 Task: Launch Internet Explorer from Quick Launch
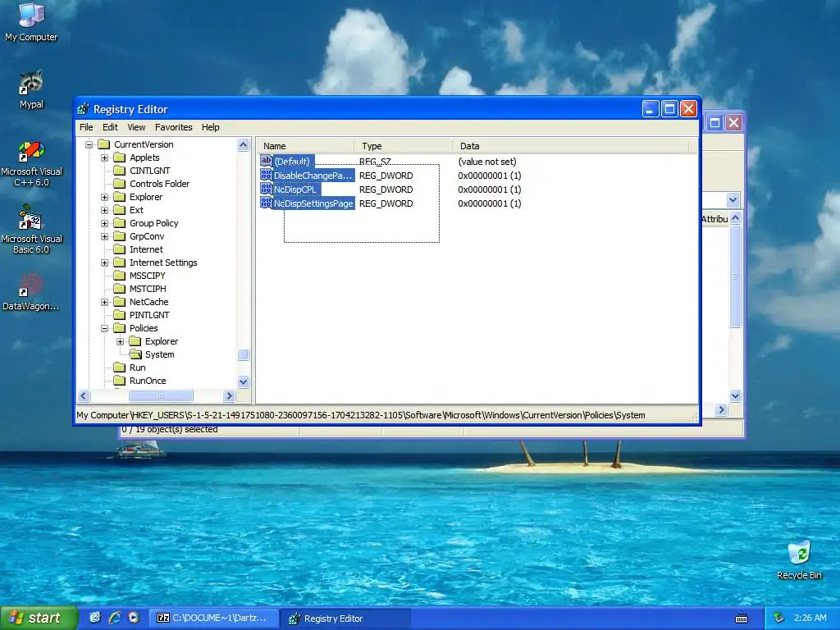click(115, 618)
